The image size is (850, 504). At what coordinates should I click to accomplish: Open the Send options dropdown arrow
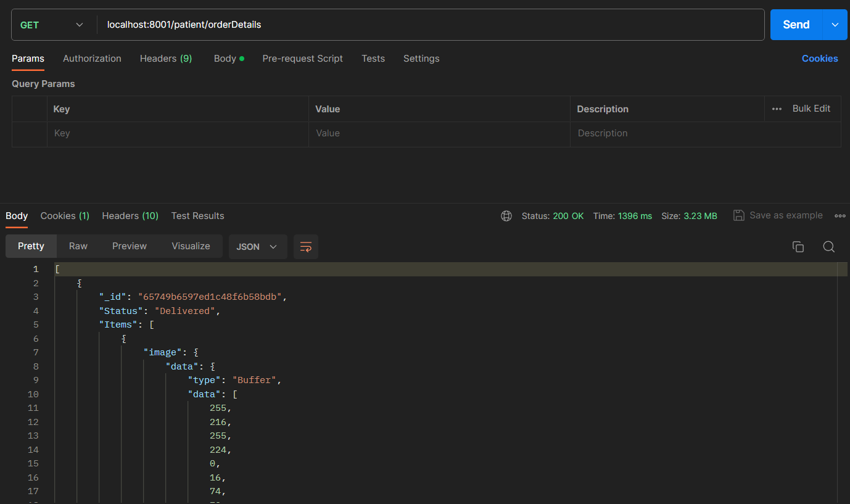[835, 25]
